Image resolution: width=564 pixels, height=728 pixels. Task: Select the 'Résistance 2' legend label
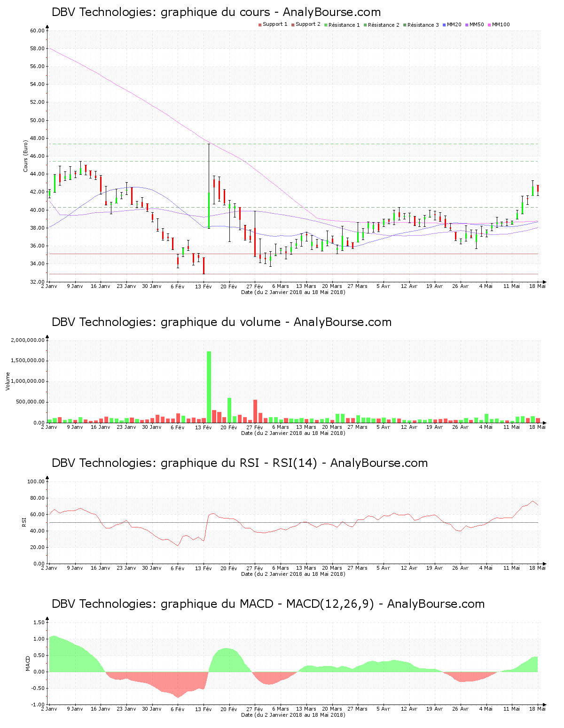(x=384, y=25)
